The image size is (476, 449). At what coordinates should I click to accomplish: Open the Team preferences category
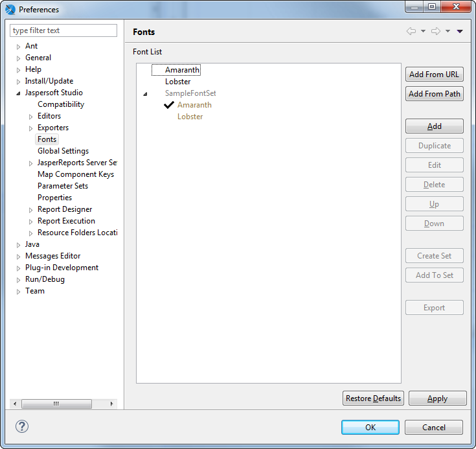point(34,291)
